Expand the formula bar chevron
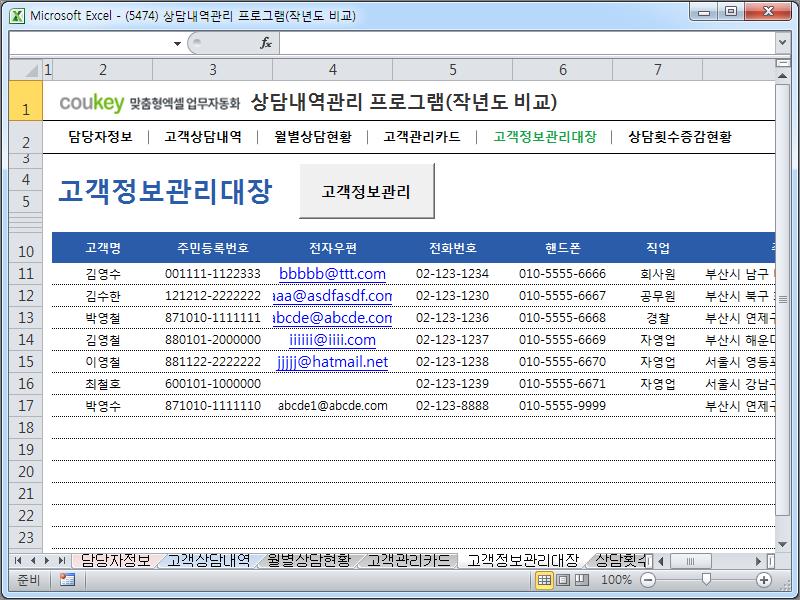 [x=782, y=43]
